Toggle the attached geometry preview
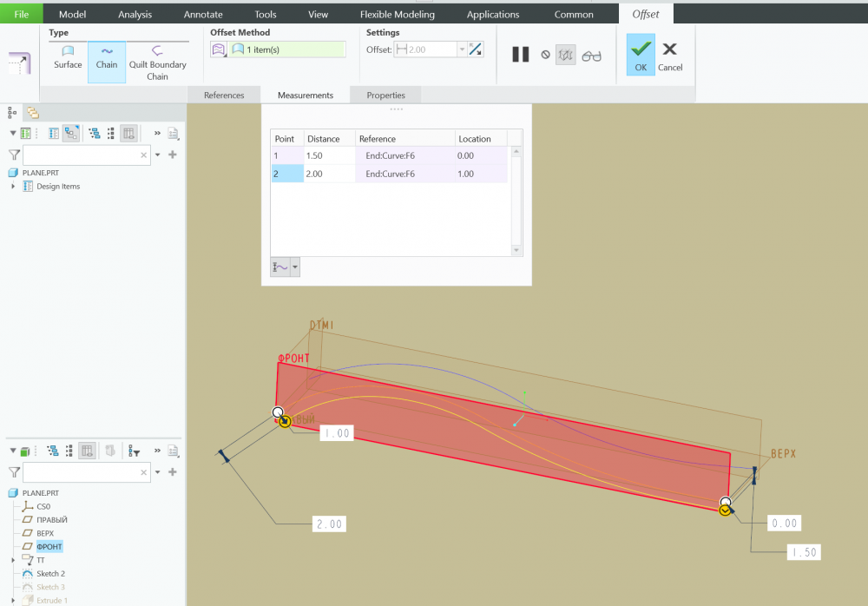868x606 pixels. coord(565,55)
